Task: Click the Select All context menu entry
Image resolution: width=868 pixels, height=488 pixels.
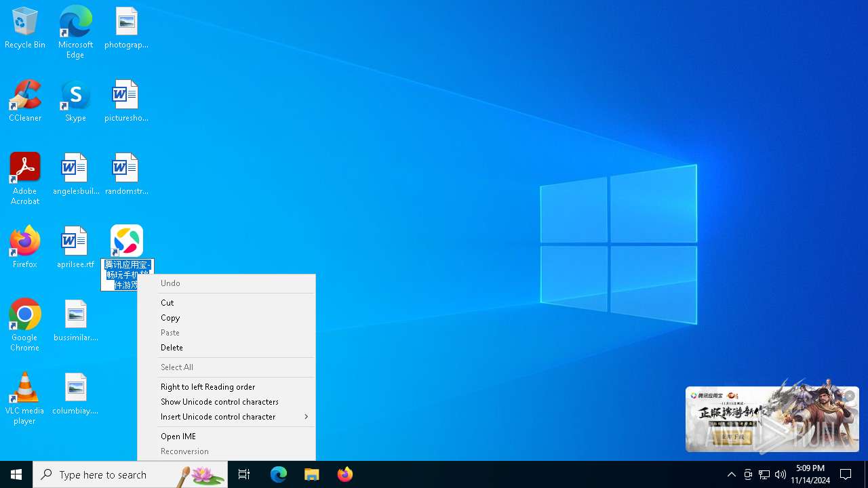Action: point(226,367)
